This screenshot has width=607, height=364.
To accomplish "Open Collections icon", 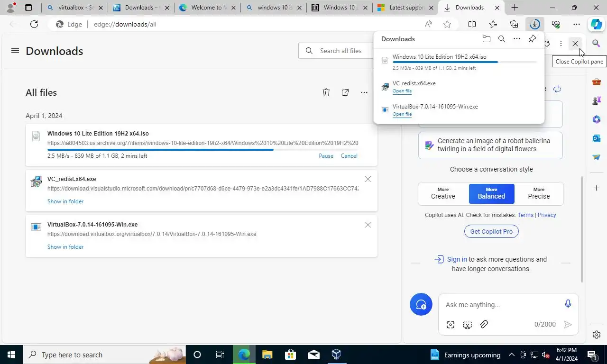I will pyautogui.click(x=514, y=24).
